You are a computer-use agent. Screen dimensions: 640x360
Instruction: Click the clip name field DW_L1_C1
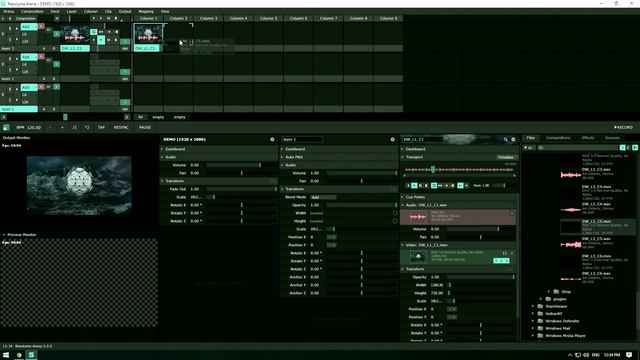(x=422, y=140)
